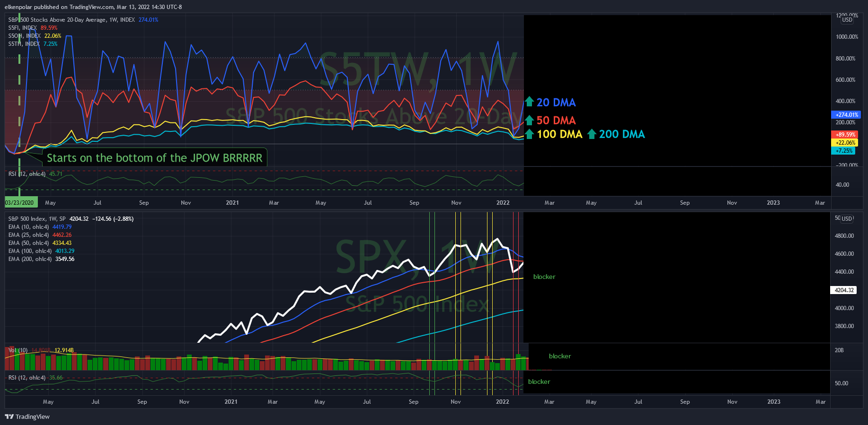Click the green up arrow beside 100 DMA

pyautogui.click(x=530, y=134)
